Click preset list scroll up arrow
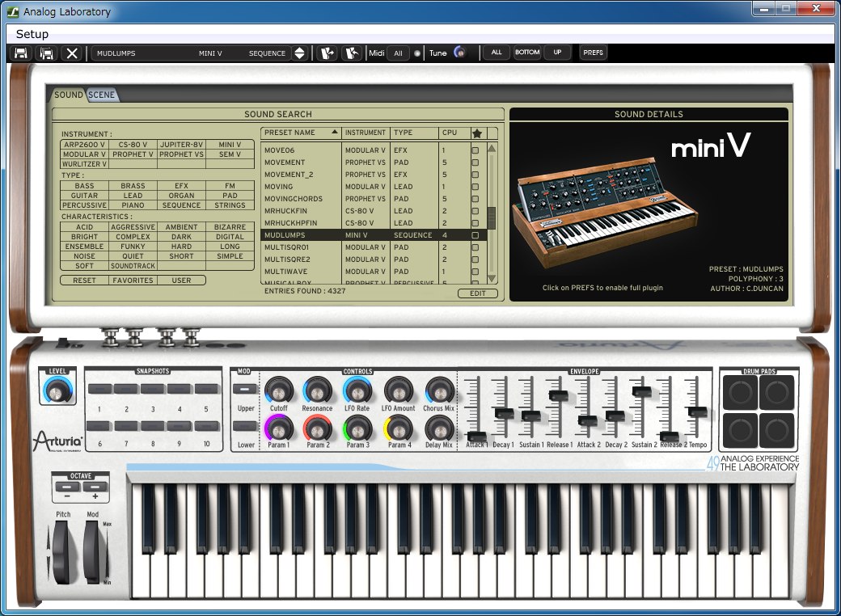The width and height of the screenshot is (841, 616). click(x=492, y=149)
